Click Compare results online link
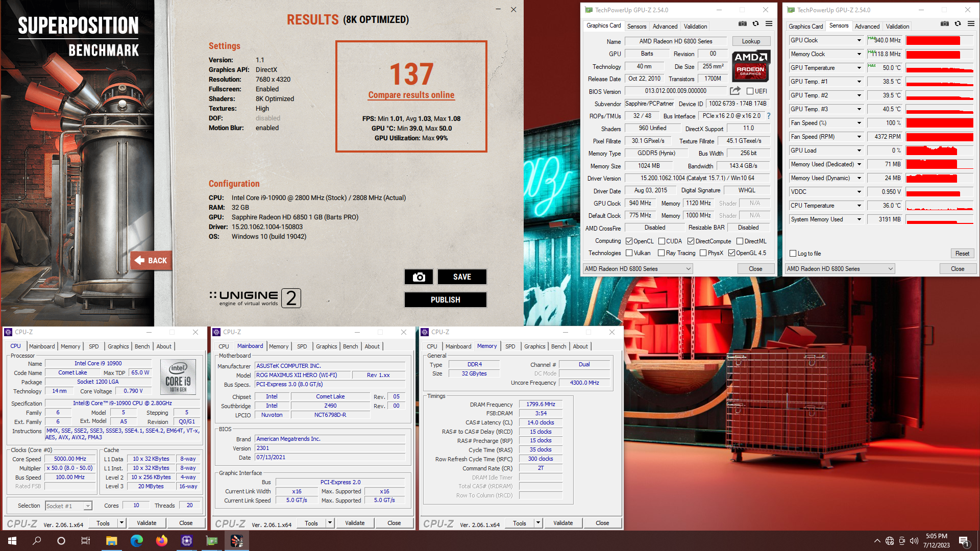The height and width of the screenshot is (551, 980). click(x=411, y=95)
